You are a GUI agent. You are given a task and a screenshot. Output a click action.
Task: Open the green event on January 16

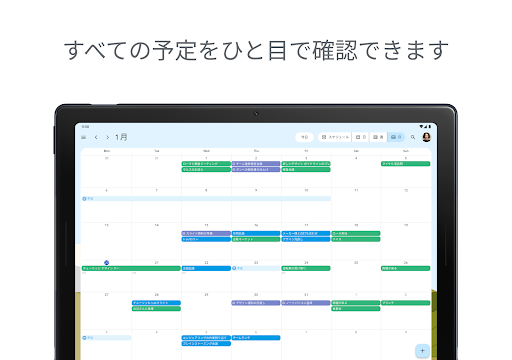(x=256, y=239)
